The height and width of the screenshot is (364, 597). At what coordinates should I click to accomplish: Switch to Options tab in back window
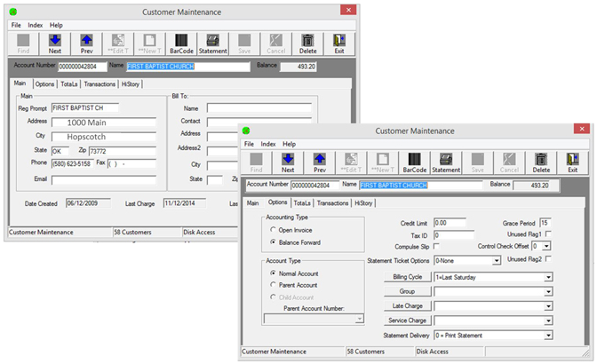tap(44, 84)
